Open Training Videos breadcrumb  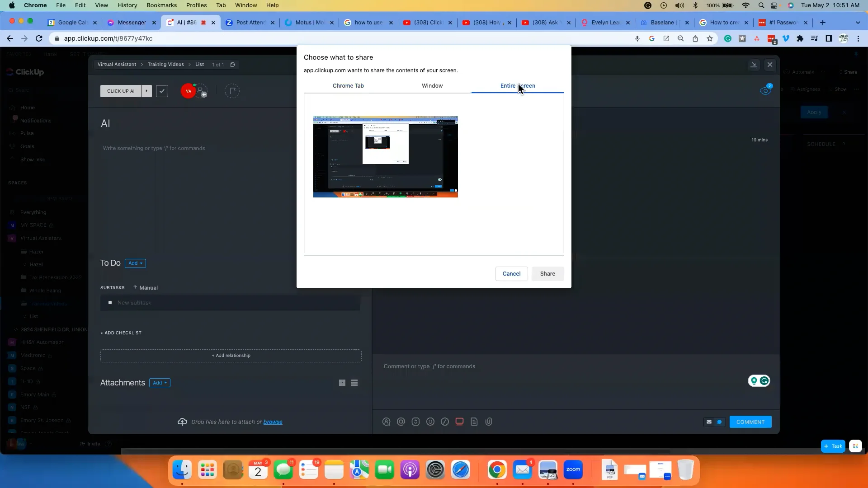click(165, 65)
